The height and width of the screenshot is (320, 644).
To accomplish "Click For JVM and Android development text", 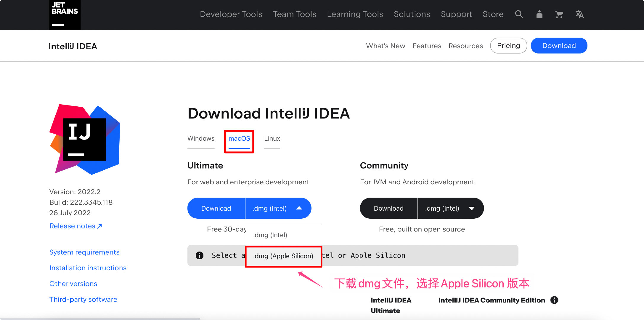I will (x=417, y=182).
